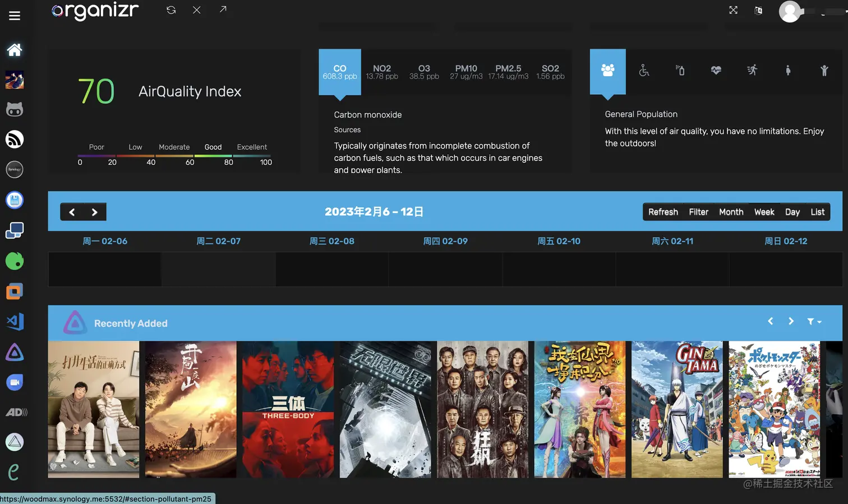The width and height of the screenshot is (848, 504).
Task: Toggle fullscreen mode icon
Action: [x=733, y=10]
